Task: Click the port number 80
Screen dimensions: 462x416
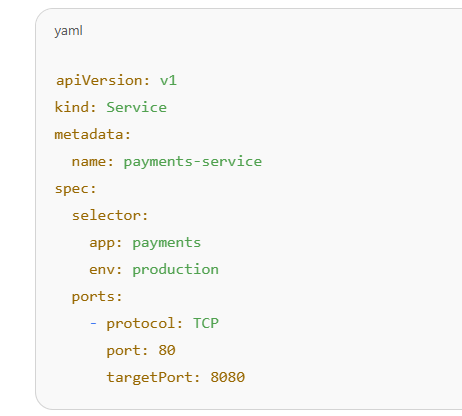Action: point(167,350)
